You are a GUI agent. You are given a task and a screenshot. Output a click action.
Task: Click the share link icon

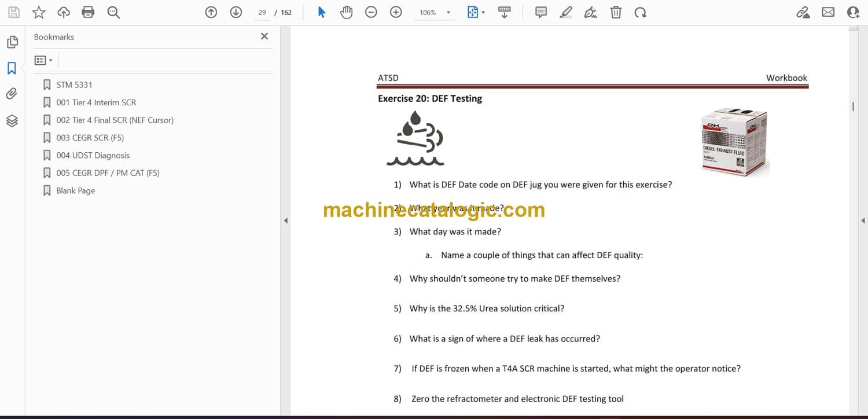pos(803,12)
